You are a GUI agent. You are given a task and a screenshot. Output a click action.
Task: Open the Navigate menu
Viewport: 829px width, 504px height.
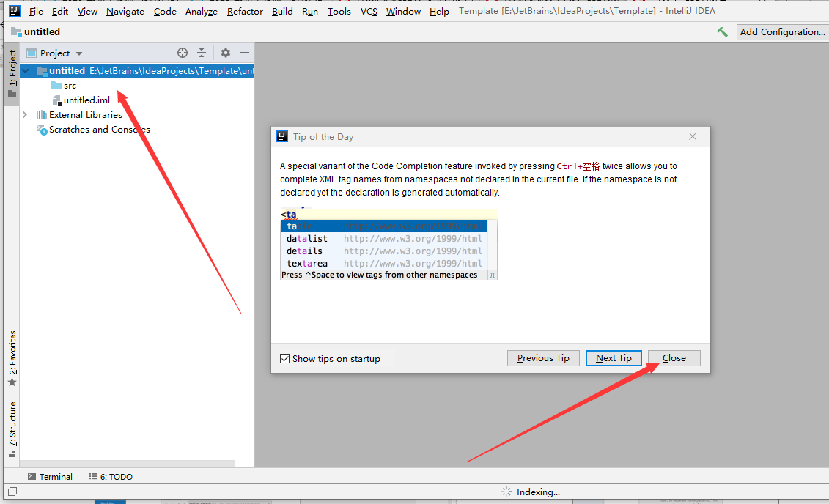point(125,11)
